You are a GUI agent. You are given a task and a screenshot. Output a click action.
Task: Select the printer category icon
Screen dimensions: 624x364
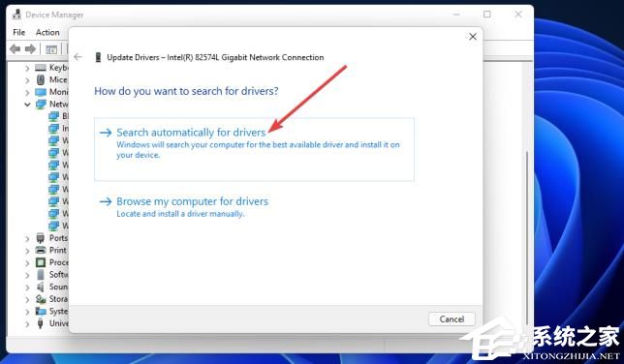point(41,250)
